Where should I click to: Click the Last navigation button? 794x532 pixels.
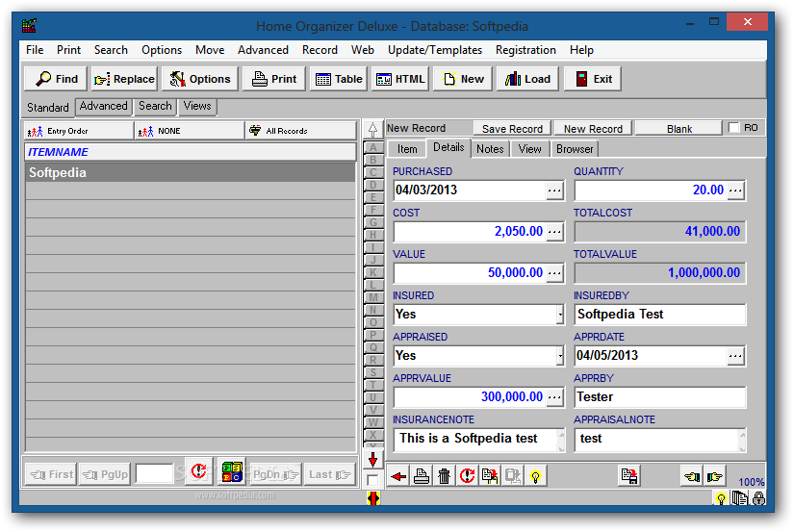coord(329,475)
